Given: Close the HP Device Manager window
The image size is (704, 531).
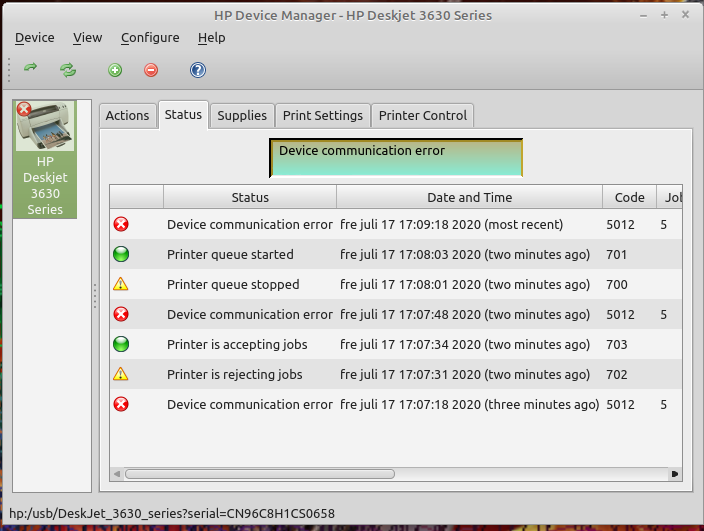Looking at the screenshot, I should [685, 15].
